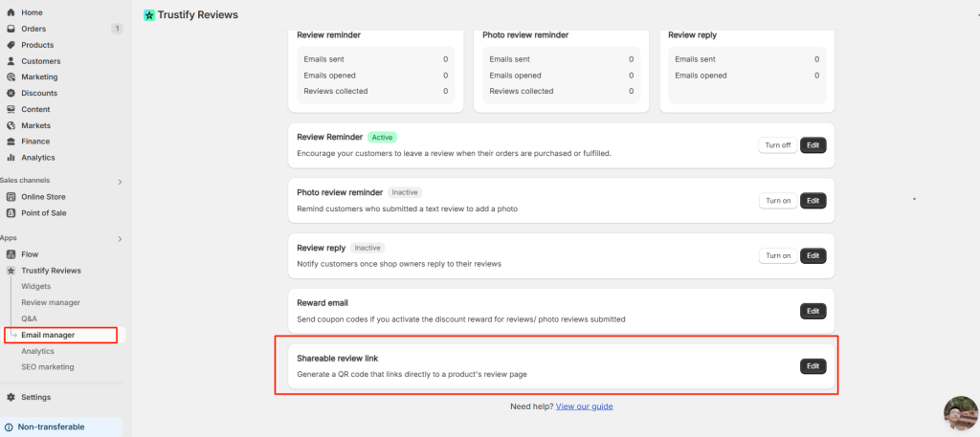980x437 pixels.
Task: Open SEO marketing under Trustify Reviews
Action: pos(48,367)
